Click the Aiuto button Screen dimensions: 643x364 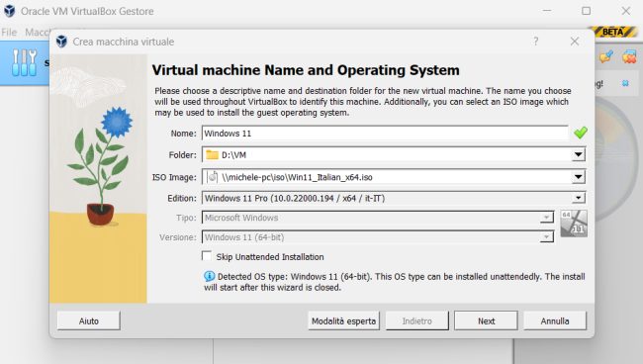pos(89,320)
